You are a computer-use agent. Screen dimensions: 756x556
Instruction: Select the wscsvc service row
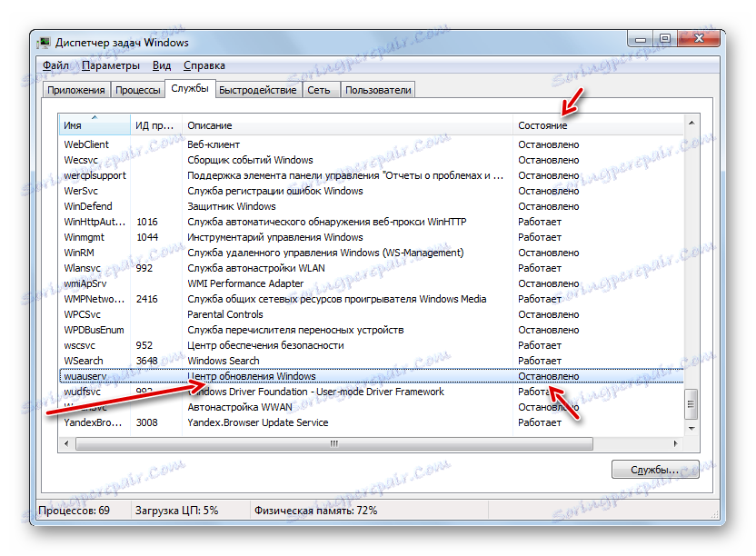click(372, 345)
